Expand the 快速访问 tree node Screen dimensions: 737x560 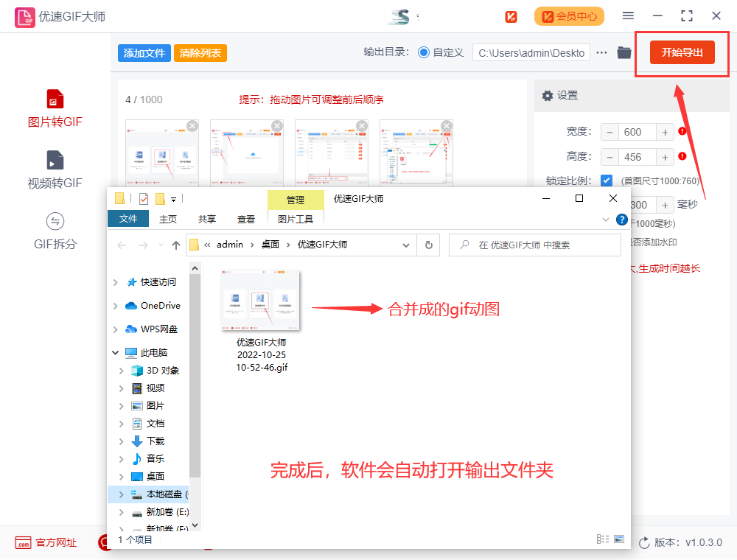point(116,282)
